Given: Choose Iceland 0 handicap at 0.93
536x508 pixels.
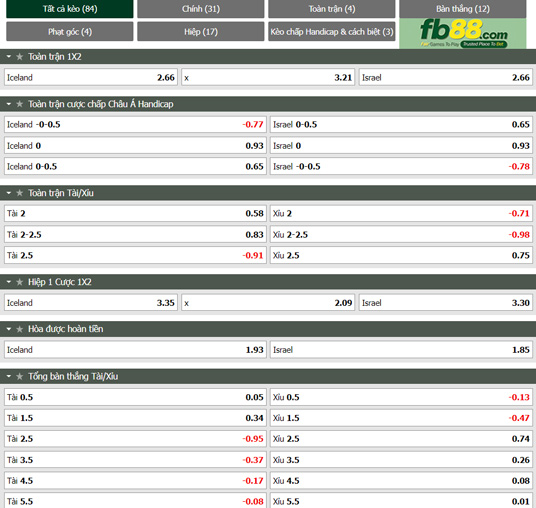Looking at the screenshot, I should coord(135,146).
